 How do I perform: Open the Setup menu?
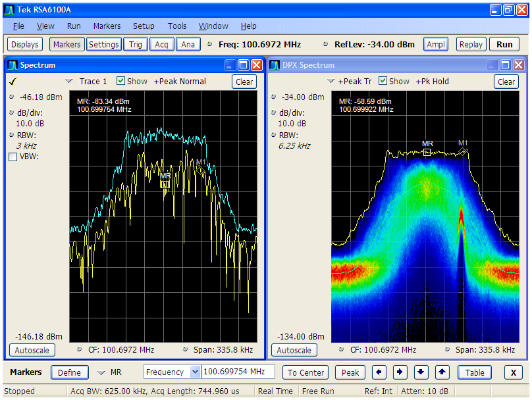coord(144,26)
